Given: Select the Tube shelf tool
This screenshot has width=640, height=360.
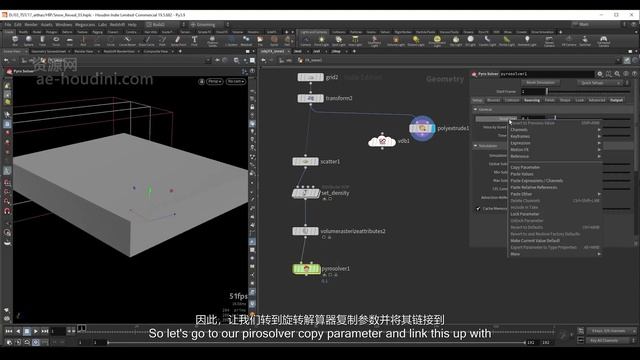Looking at the screenshot, I should (x=42, y=41).
